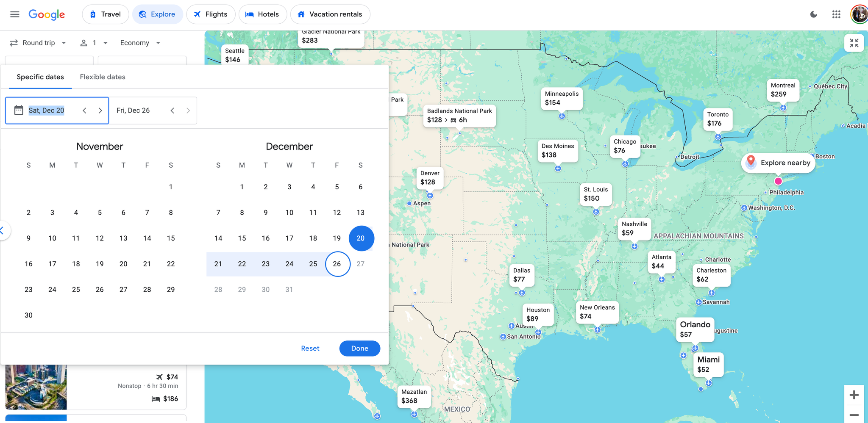Click the airport marker pin near Toronto
This screenshot has width=868, height=423.
[718, 137]
